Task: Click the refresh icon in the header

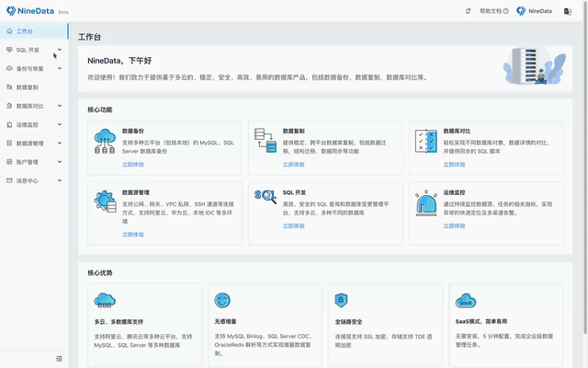Action: (x=468, y=11)
